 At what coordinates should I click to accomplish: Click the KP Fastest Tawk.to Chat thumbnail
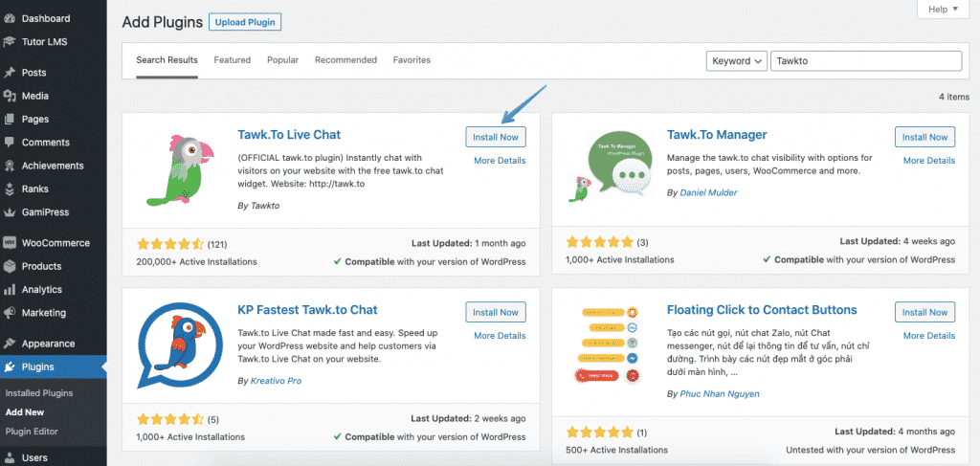[179, 346]
